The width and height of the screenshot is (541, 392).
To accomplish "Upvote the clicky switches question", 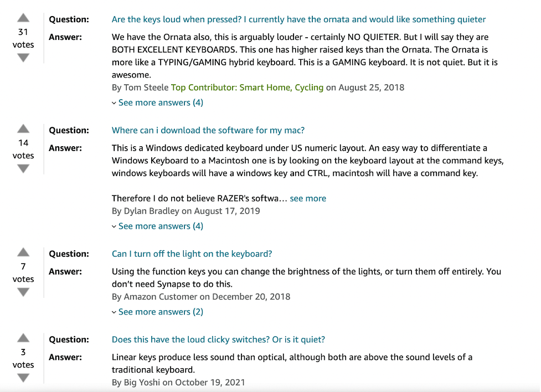I will coord(23,338).
